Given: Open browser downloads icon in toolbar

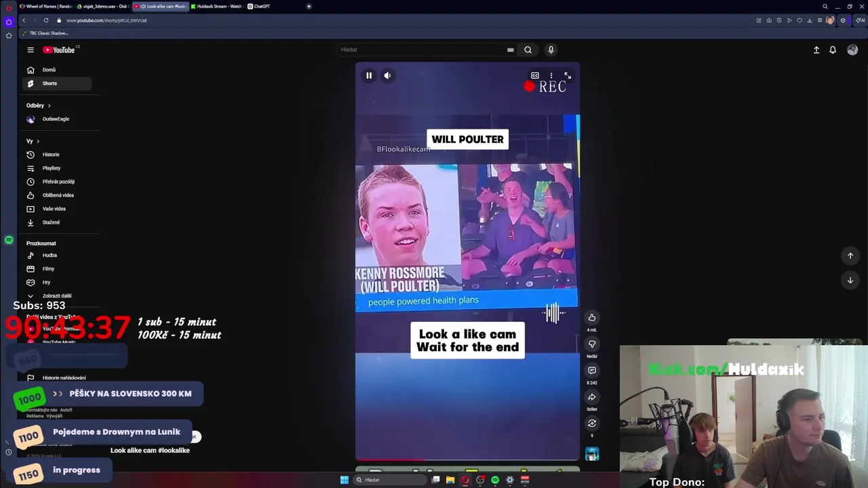Looking at the screenshot, I should point(810,20).
